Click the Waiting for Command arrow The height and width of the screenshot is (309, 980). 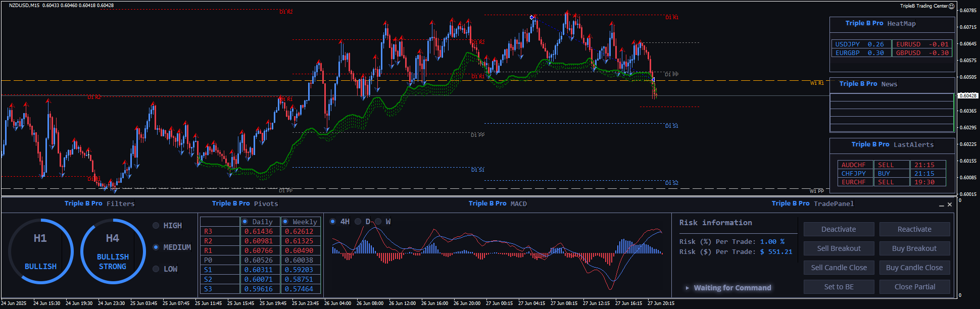pyautogui.click(x=687, y=288)
